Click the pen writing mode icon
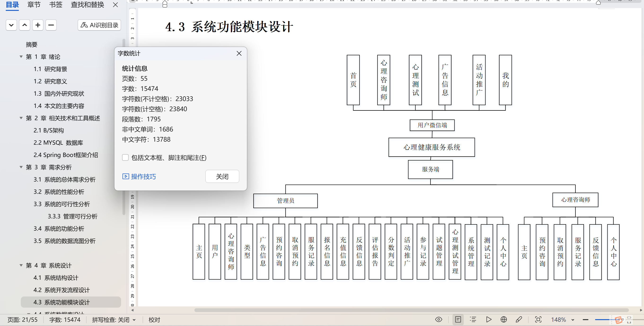 (518, 320)
